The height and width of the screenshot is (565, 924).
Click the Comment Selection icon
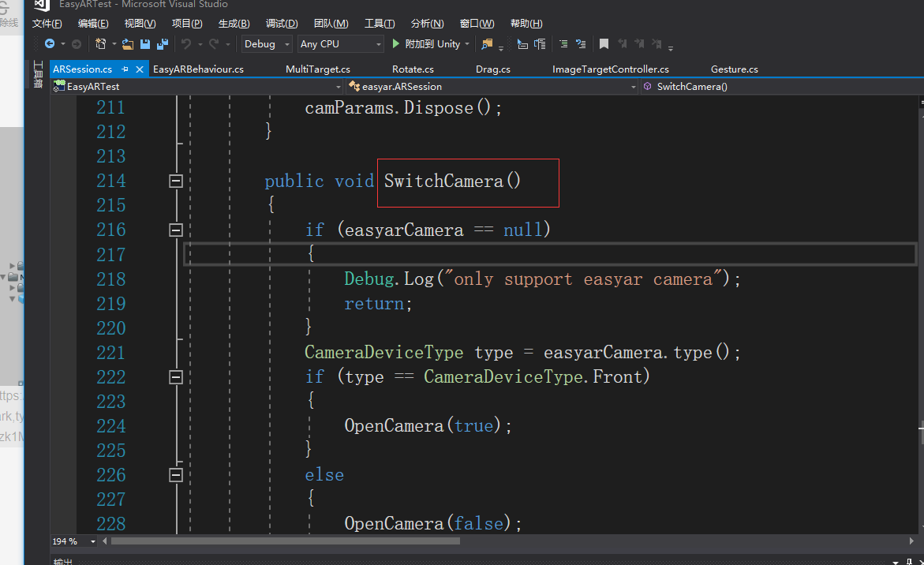[x=563, y=43]
